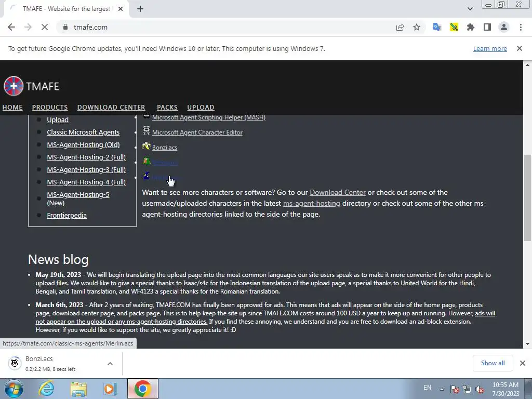The image size is (532, 399).
Task: Click the TMAFE logo
Action: point(31,86)
